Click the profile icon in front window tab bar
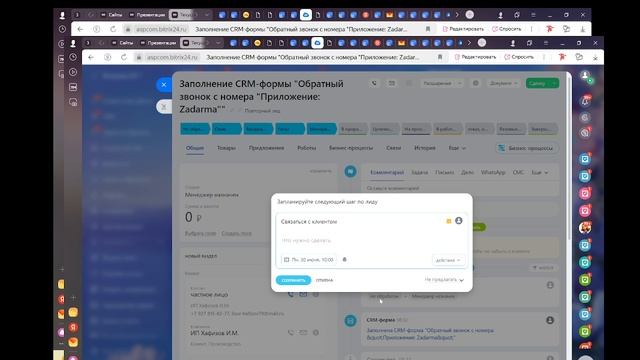The image size is (640, 360). [x=513, y=43]
